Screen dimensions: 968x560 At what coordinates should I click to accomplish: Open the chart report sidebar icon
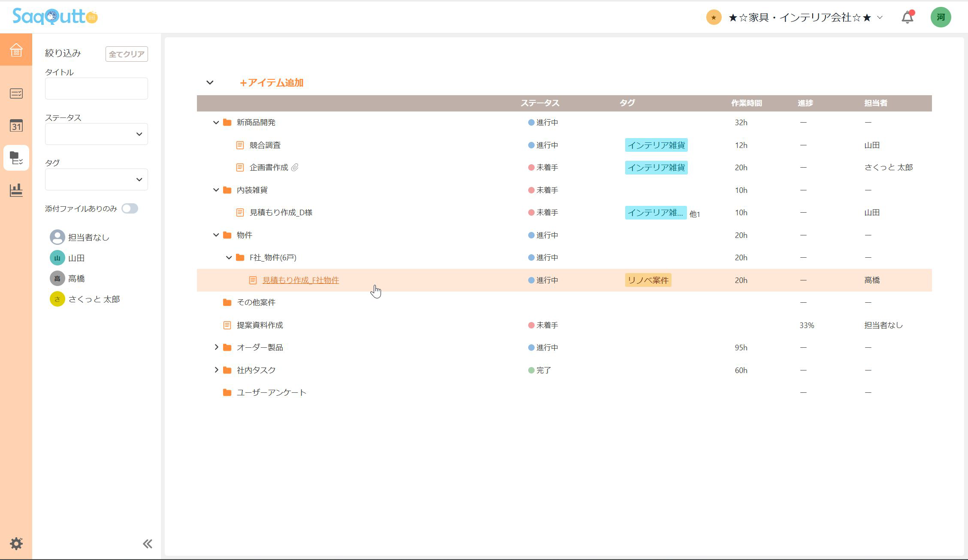pyautogui.click(x=16, y=190)
